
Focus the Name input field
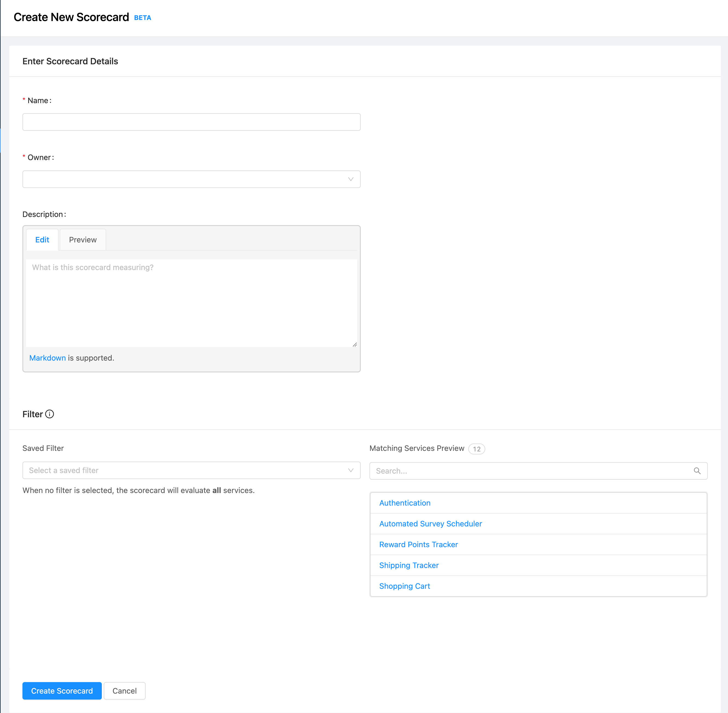pyautogui.click(x=191, y=122)
